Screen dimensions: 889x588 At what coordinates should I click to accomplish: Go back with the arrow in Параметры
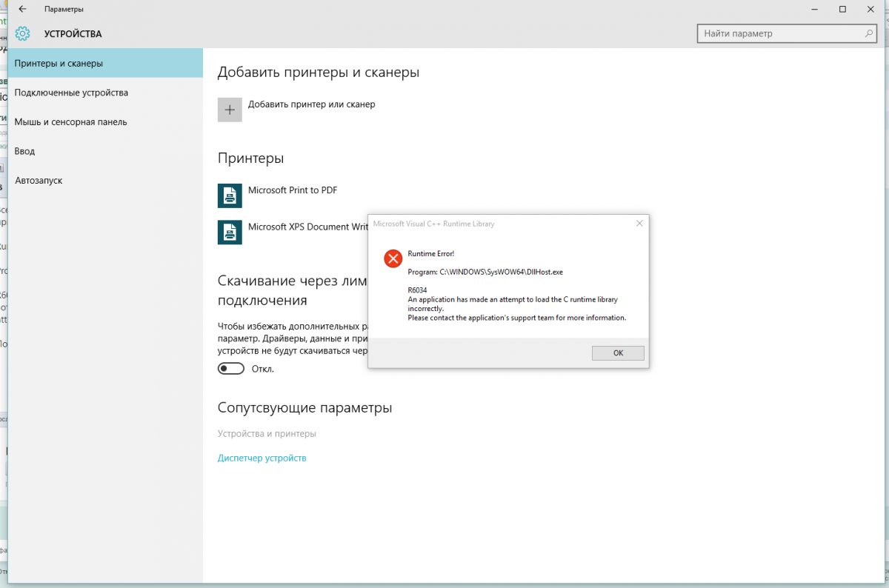pyautogui.click(x=22, y=9)
